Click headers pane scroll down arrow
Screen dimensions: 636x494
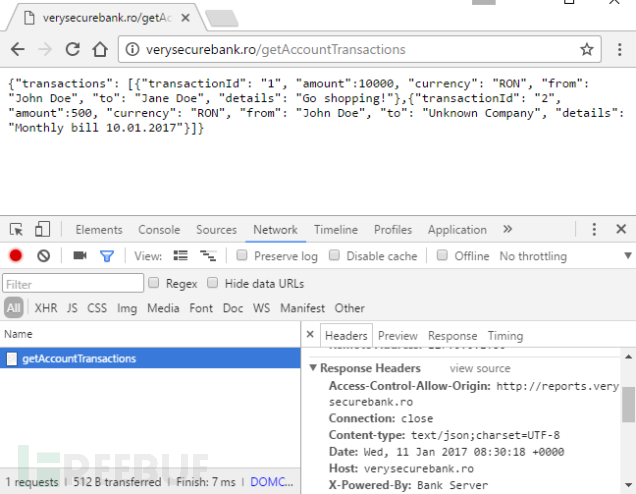pyautogui.click(x=628, y=485)
